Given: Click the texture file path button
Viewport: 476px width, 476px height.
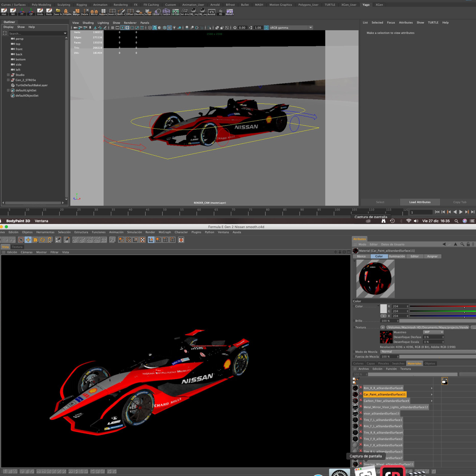Looking at the screenshot, I should point(428,327).
